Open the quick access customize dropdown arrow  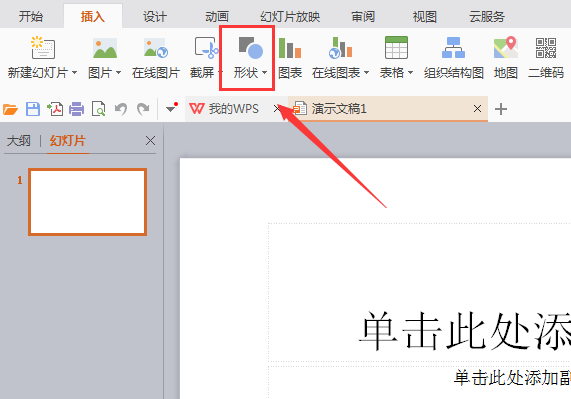pos(170,108)
